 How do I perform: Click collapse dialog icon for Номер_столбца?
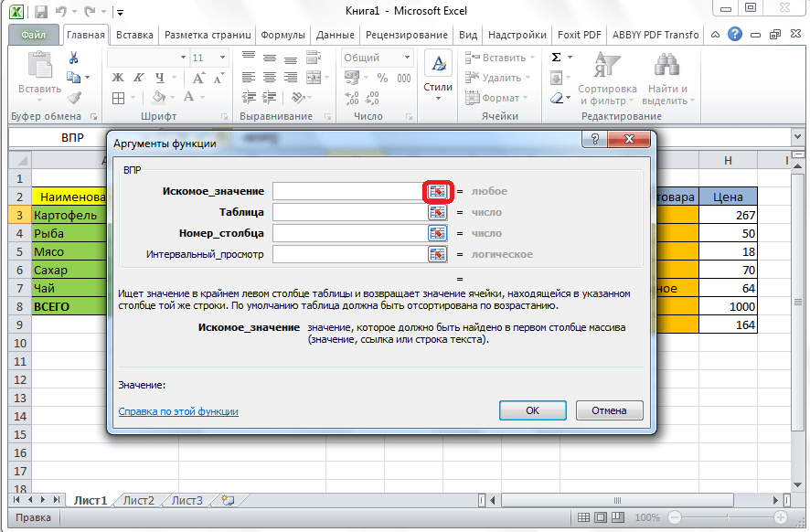coord(438,233)
